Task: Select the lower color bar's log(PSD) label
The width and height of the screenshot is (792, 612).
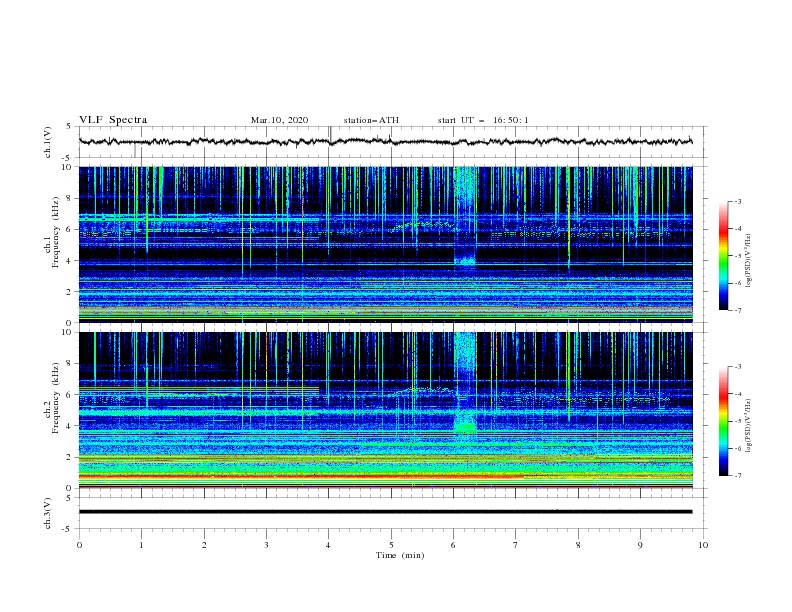Action: tap(749, 425)
